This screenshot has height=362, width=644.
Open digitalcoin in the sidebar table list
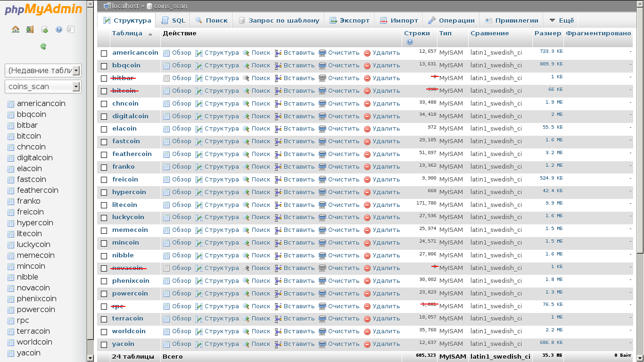click(35, 158)
